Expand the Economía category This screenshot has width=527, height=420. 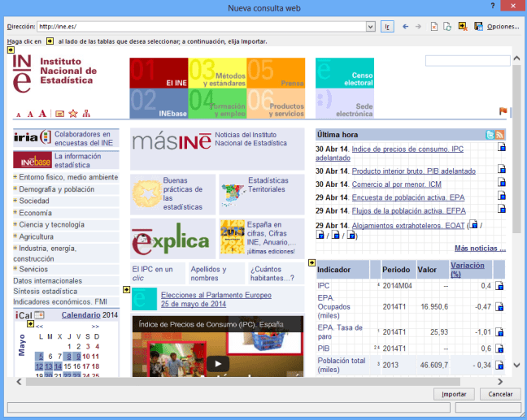(x=15, y=212)
